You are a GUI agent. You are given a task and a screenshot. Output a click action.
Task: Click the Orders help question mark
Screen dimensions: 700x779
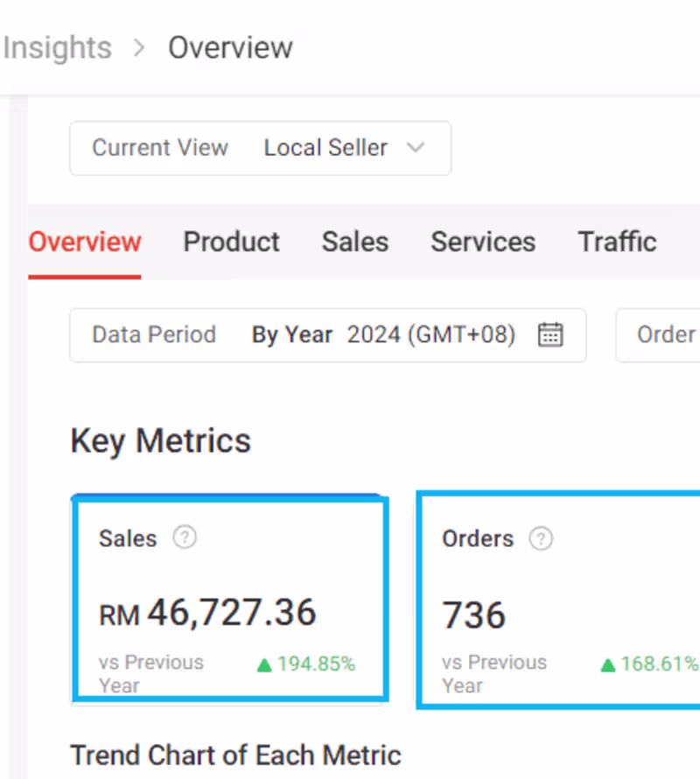(541, 539)
